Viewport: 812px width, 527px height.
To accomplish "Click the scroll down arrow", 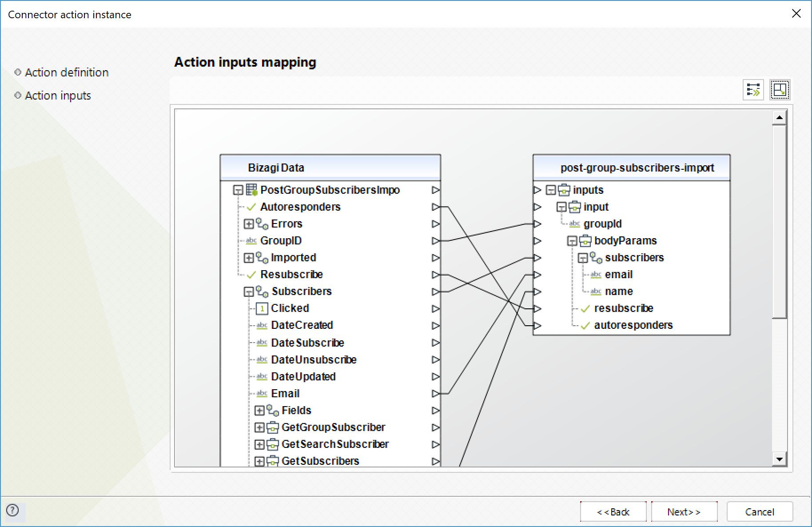I will click(x=780, y=459).
